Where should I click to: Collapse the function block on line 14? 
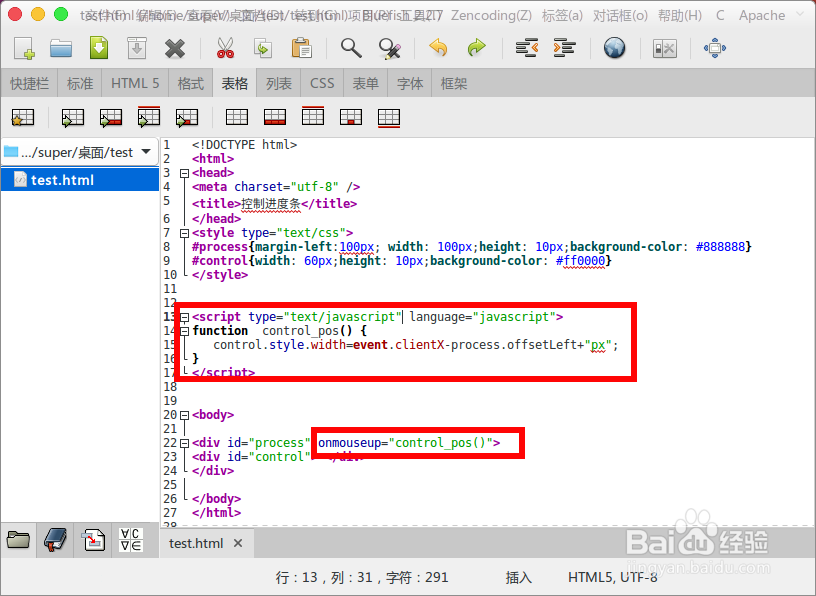184,331
